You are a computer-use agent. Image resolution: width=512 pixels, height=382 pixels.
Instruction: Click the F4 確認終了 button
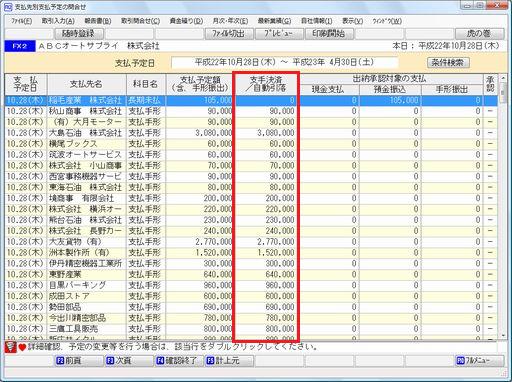click(x=179, y=360)
